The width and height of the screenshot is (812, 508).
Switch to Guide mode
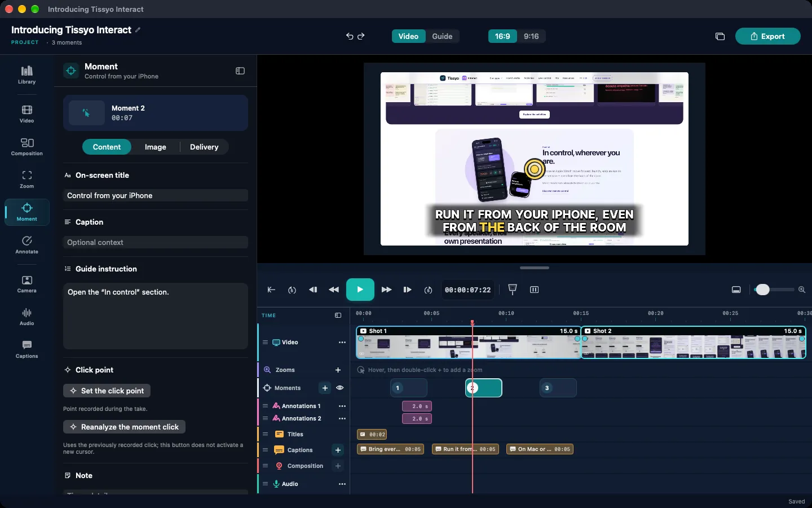442,36
